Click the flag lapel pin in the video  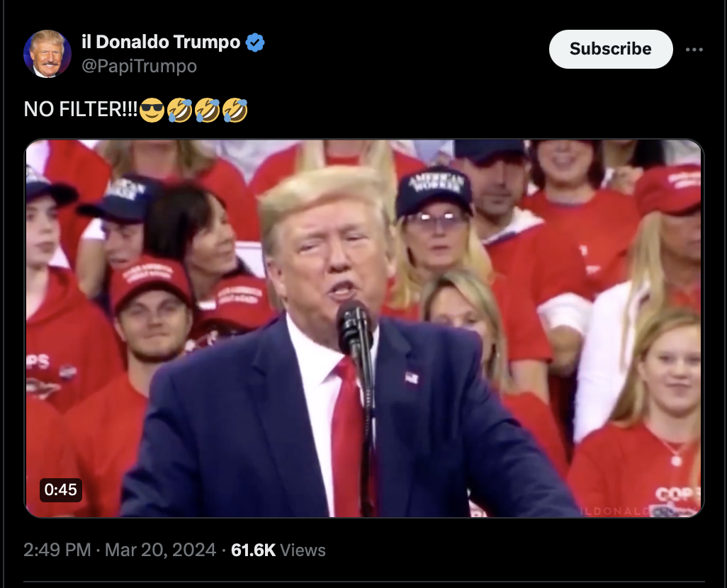(x=412, y=378)
